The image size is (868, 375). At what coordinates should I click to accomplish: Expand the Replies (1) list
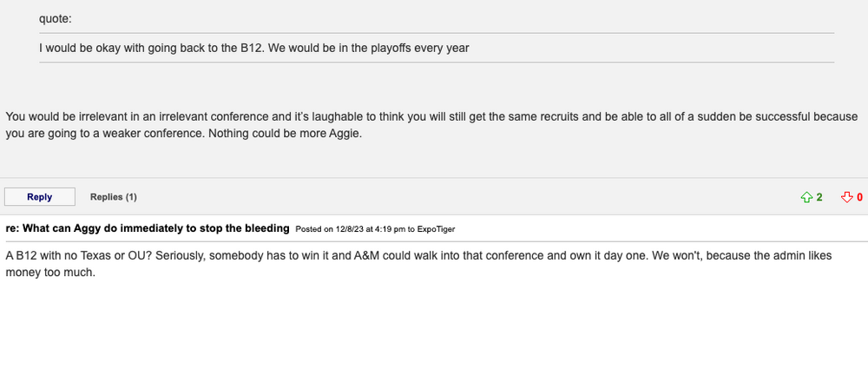(113, 197)
